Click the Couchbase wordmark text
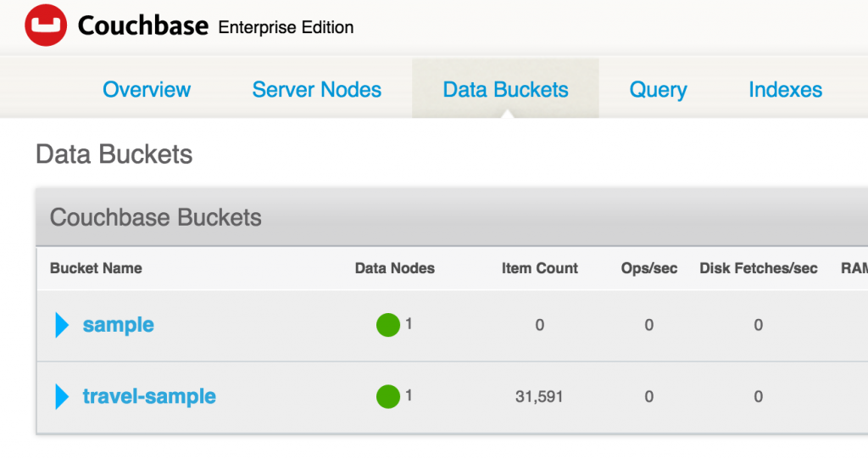This screenshot has width=868, height=459. (142, 25)
